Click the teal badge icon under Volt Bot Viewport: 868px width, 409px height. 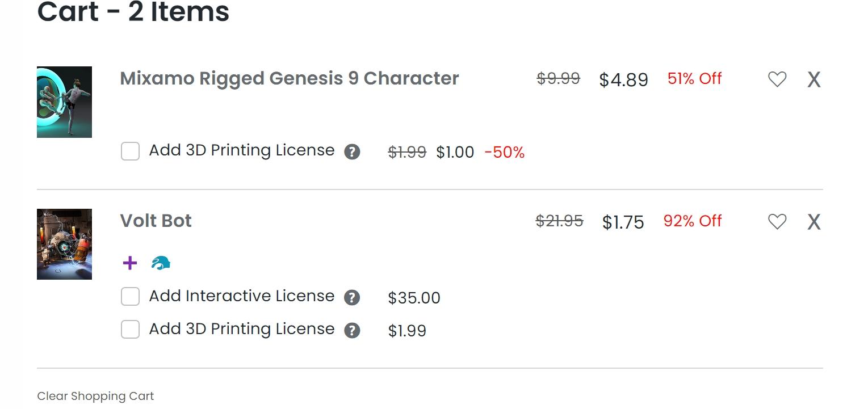click(x=161, y=263)
